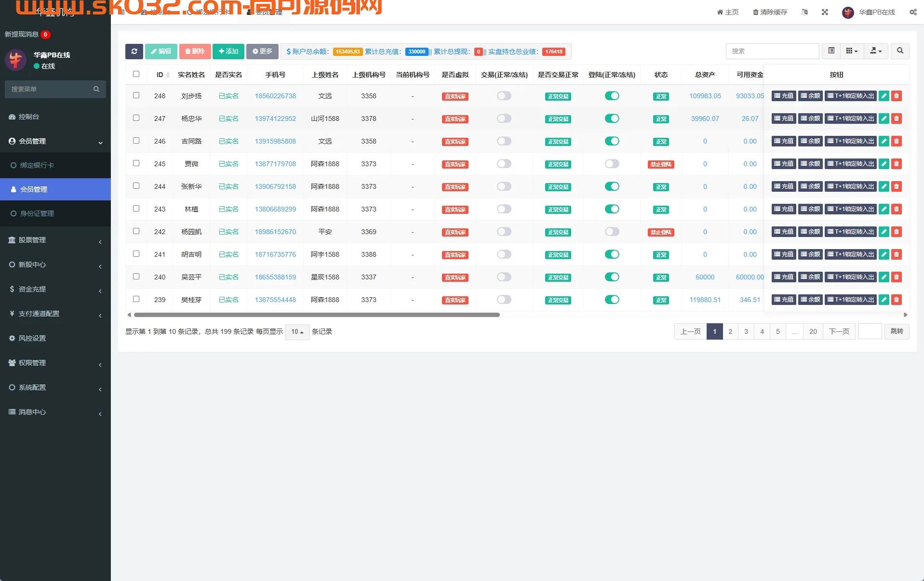Click the green 添加 button
924x581 pixels.
tap(228, 52)
